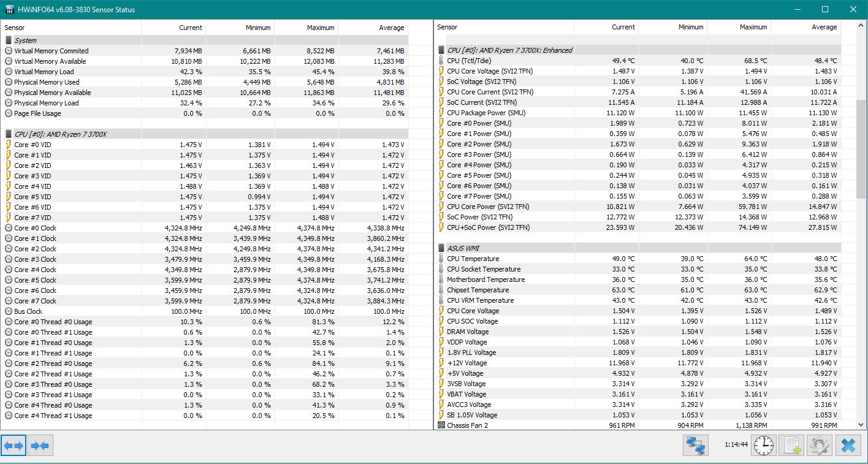Select the CPU+SoC Power (SVI2 TFN) row
868x464 pixels.
(638, 227)
